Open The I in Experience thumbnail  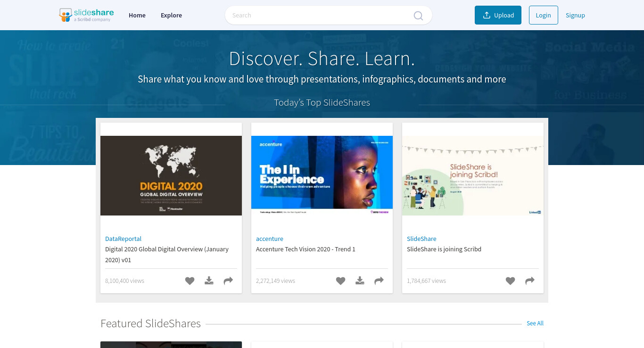pyautogui.click(x=322, y=175)
